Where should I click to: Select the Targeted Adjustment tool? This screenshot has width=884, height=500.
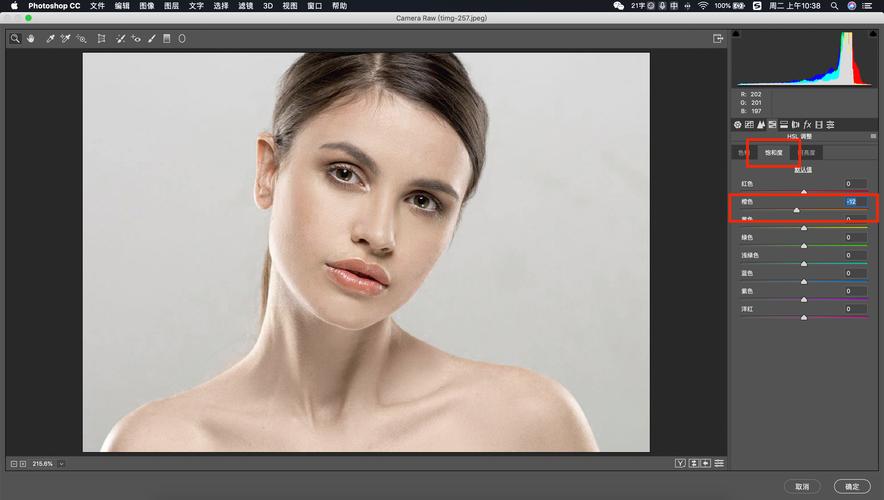pyautogui.click(x=81, y=38)
